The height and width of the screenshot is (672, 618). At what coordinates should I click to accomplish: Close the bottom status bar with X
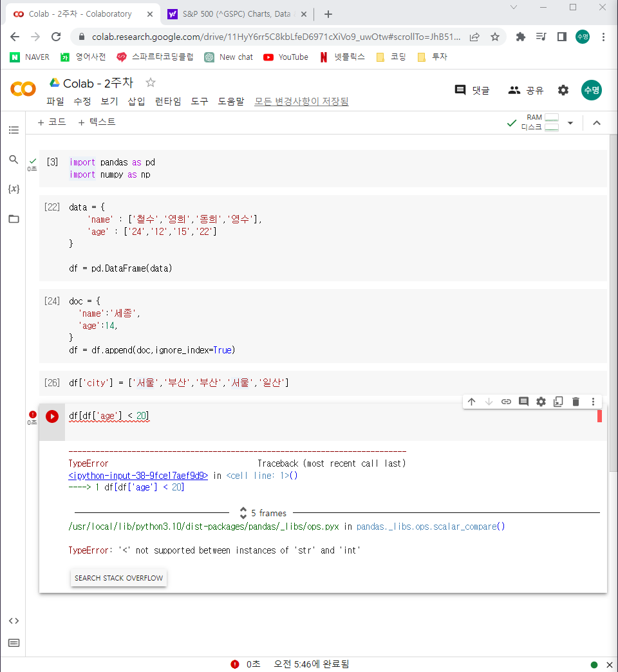[x=610, y=665]
